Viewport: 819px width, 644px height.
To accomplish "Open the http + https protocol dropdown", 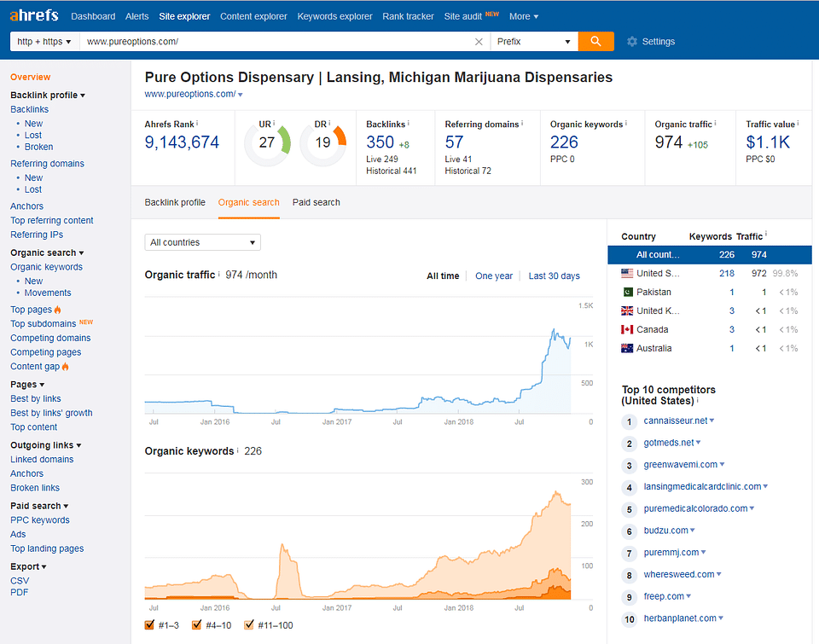I will (x=45, y=41).
